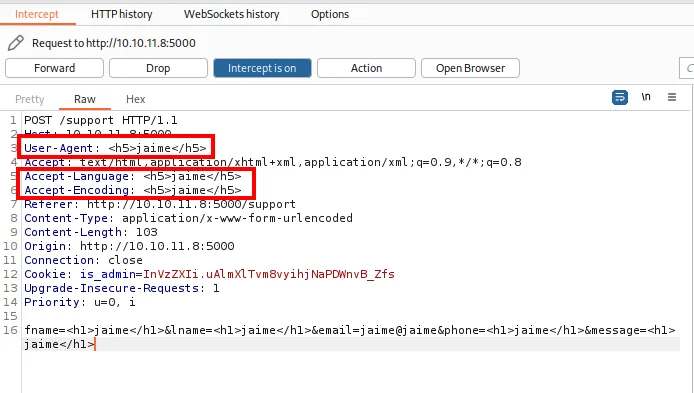Click the fname= request body line
Screen dimensions: 694x393
[x=350, y=337]
